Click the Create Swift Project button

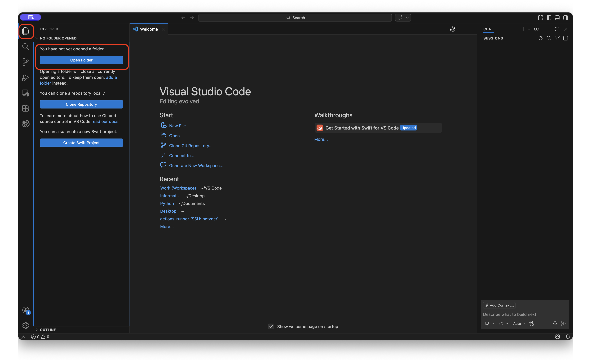pyautogui.click(x=81, y=143)
